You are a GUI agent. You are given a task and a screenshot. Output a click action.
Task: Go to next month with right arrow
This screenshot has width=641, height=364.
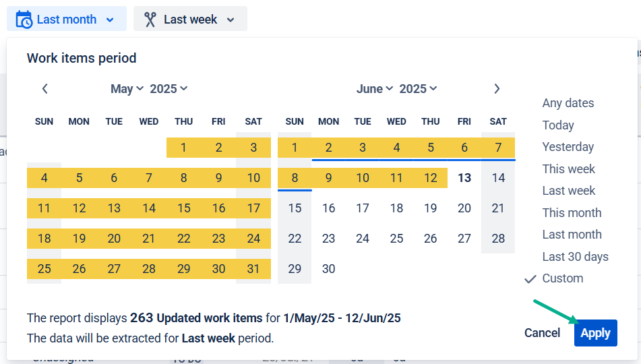pyautogui.click(x=497, y=89)
